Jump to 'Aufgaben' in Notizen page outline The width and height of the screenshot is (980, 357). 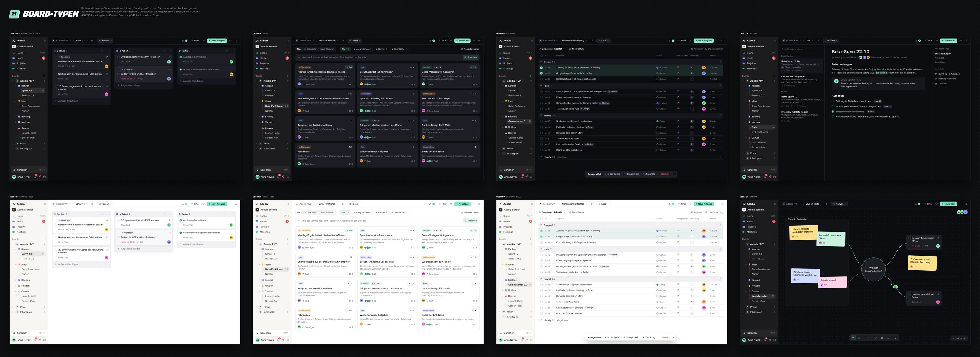pyautogui.click(x=940, y=58)
